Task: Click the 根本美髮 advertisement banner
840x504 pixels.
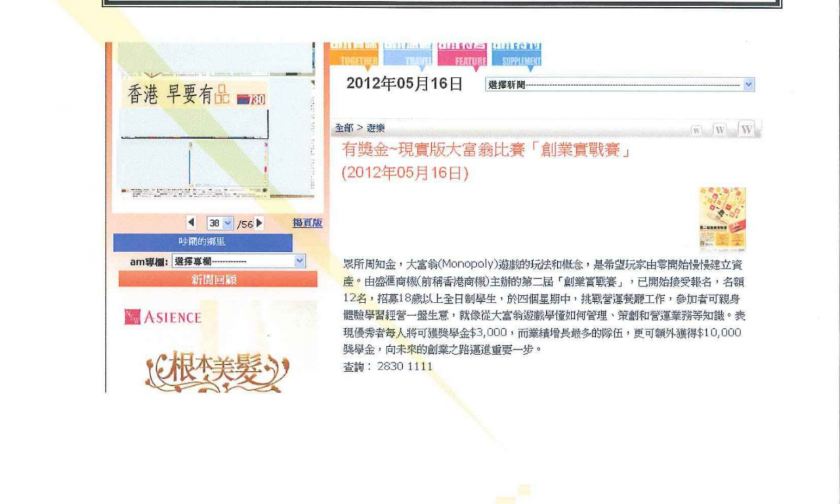Action: tap(216, 372)
